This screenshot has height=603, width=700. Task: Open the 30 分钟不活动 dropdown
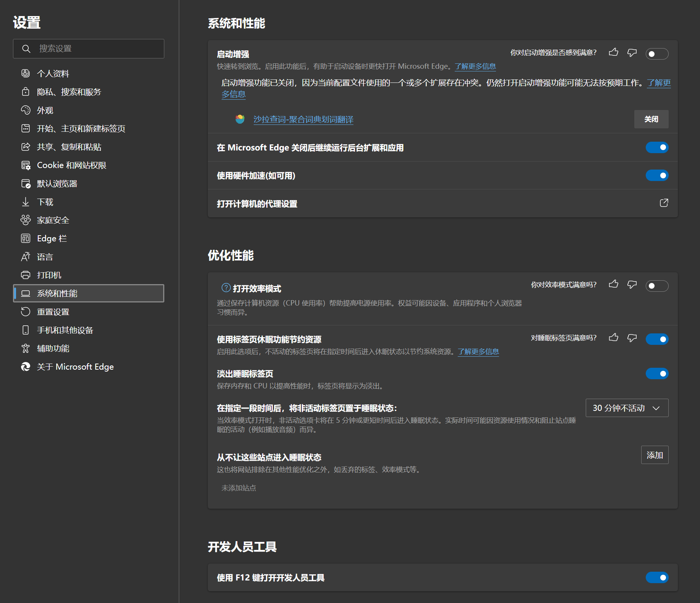(x=627, y=408)
